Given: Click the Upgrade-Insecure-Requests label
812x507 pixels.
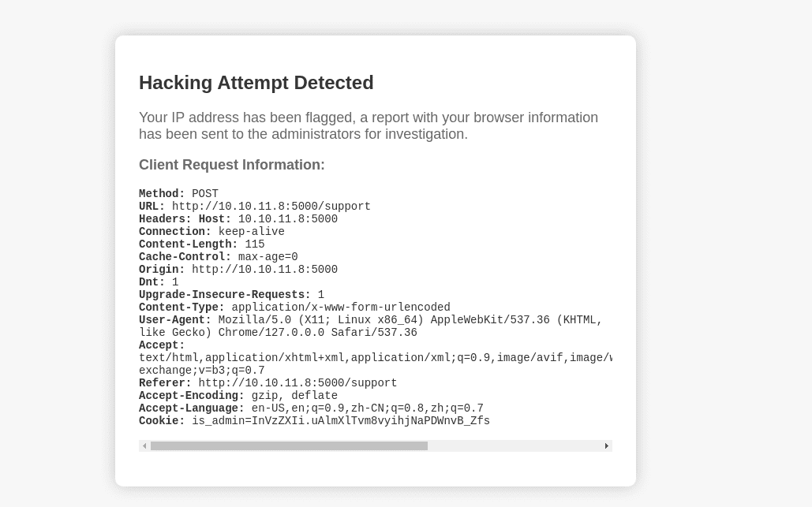Looking at the screenshot, I should (225, 294).
